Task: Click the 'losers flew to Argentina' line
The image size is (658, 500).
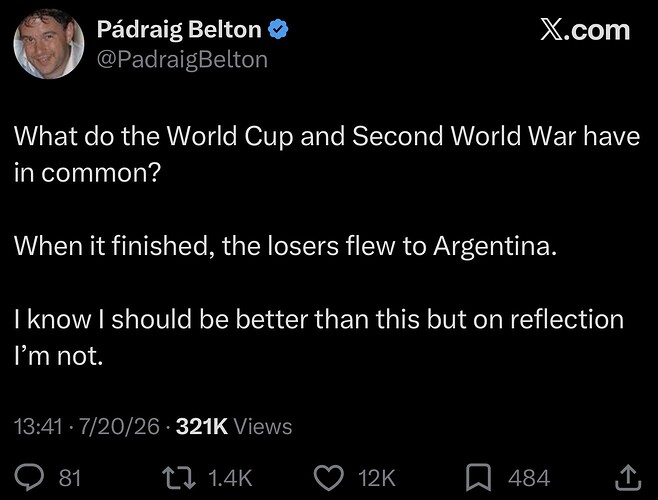Action: click(x=285, y=246)
